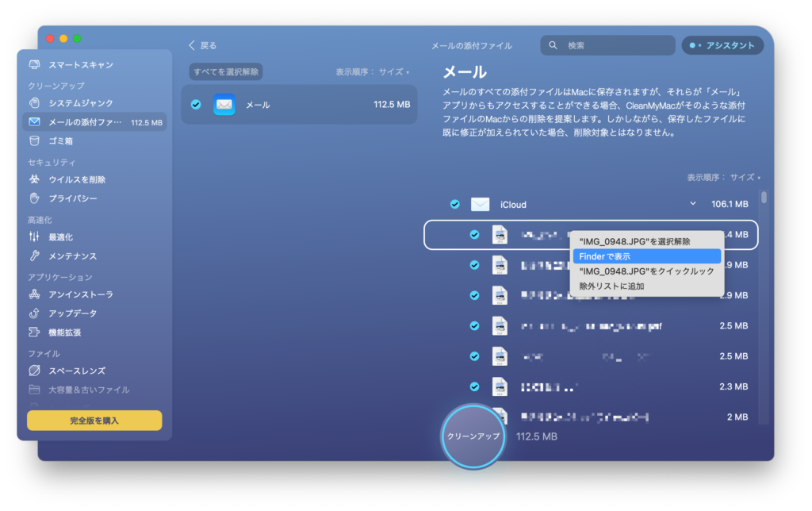The height and width of the screenshot is (511, 812).
Task: Open the Privacy hand icon (プライバシー)
Action: pos(34,198)
